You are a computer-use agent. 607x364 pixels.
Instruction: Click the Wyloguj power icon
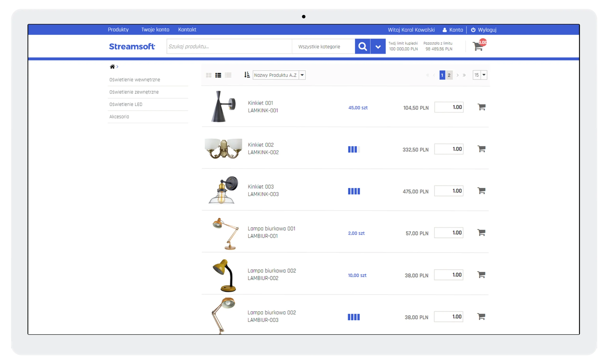click(473, 30)
